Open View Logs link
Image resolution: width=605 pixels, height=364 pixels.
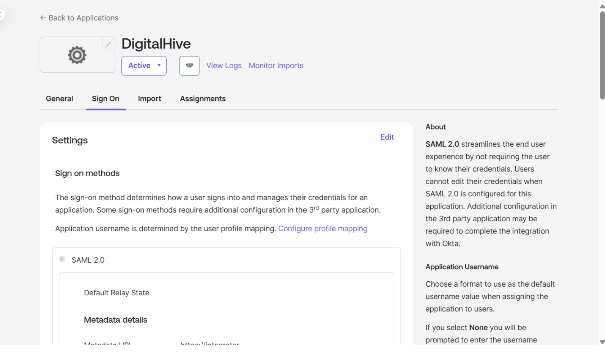pyautogui.click(x=224, y=65)
